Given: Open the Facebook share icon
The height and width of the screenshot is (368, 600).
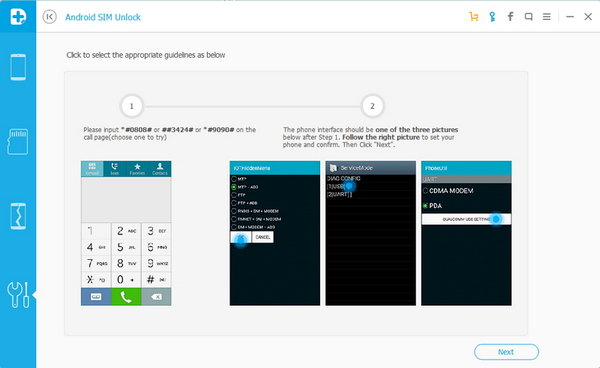Looking at the screenshot, I should pos(510,16).
